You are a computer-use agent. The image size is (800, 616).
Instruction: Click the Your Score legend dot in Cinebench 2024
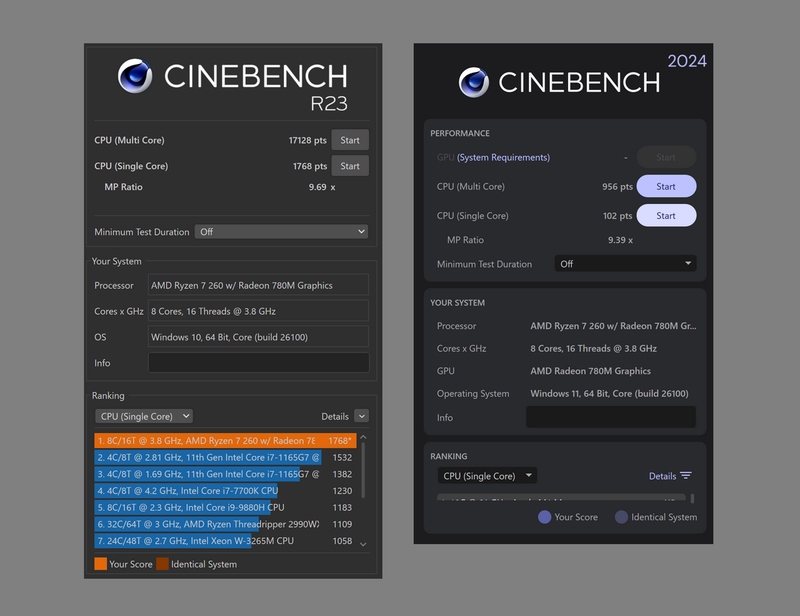543,517
